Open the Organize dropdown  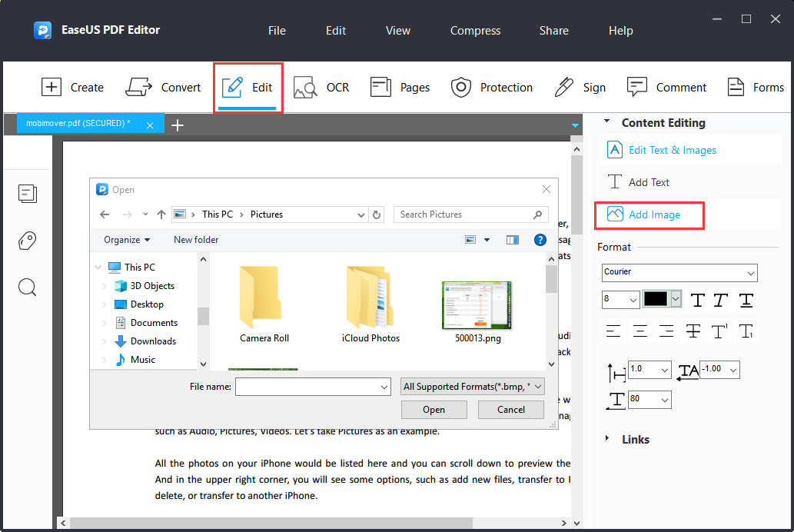click(127, 240)
